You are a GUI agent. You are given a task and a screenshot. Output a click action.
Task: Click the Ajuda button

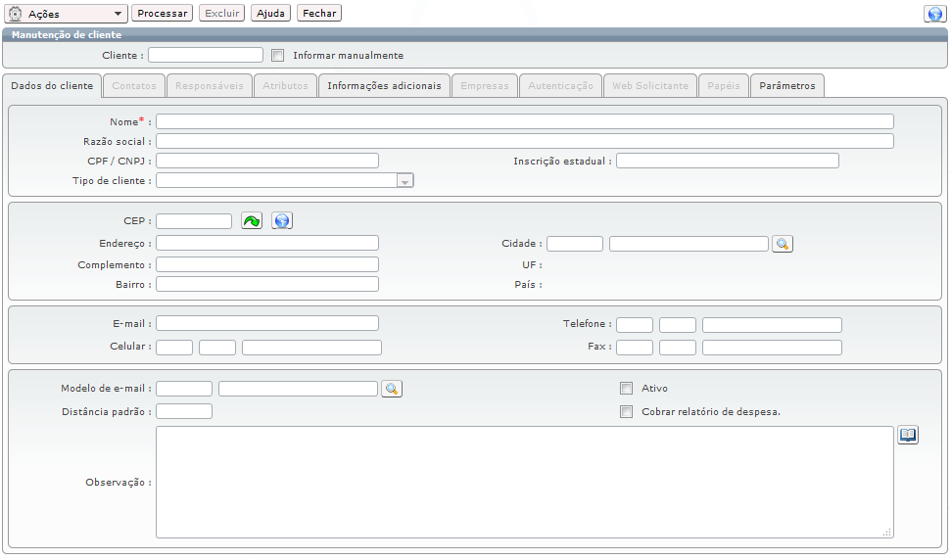click(x=271, y=14)
